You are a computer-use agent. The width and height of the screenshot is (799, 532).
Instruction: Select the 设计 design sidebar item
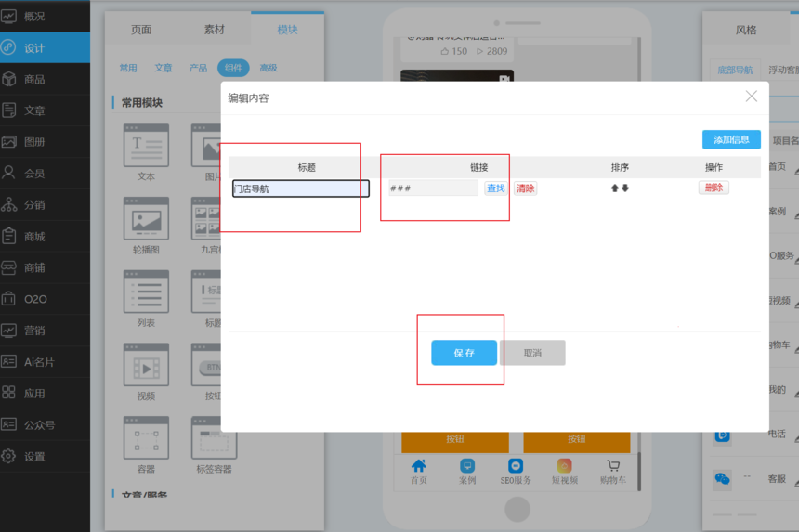click(45, 48)
